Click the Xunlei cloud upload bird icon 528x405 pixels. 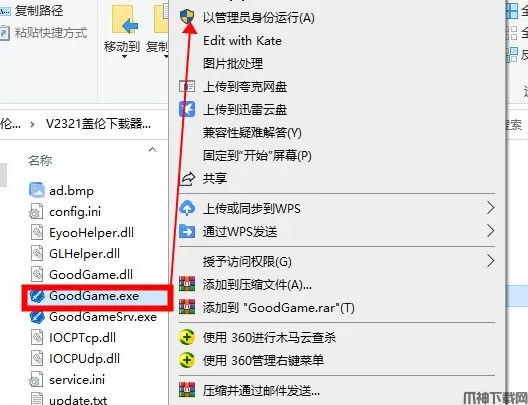click(x=187, y=109)
